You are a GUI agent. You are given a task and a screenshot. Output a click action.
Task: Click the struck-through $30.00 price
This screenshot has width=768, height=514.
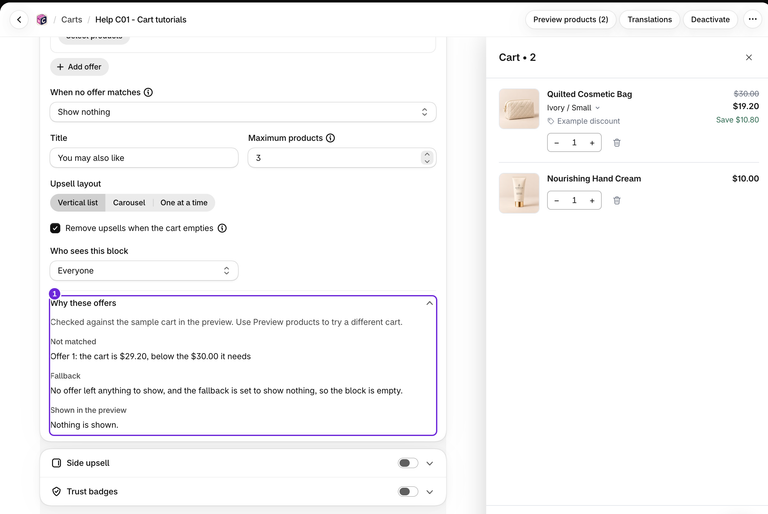746,94
